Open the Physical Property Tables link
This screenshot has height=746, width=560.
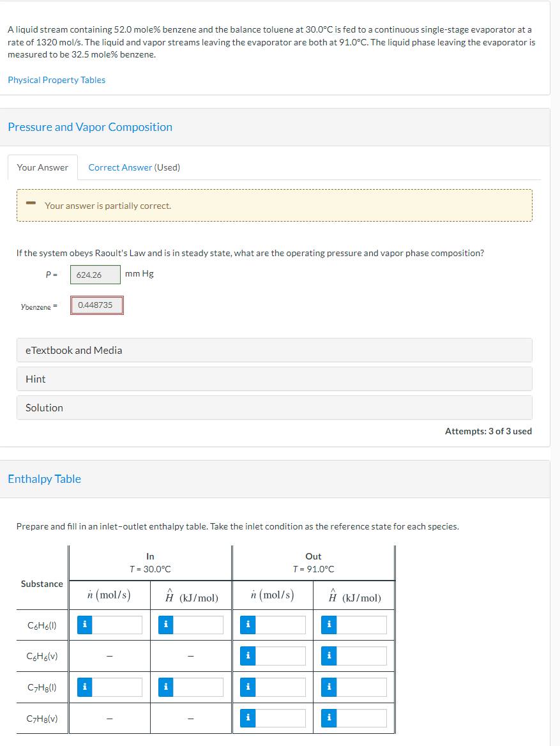(x=56, y=80)
